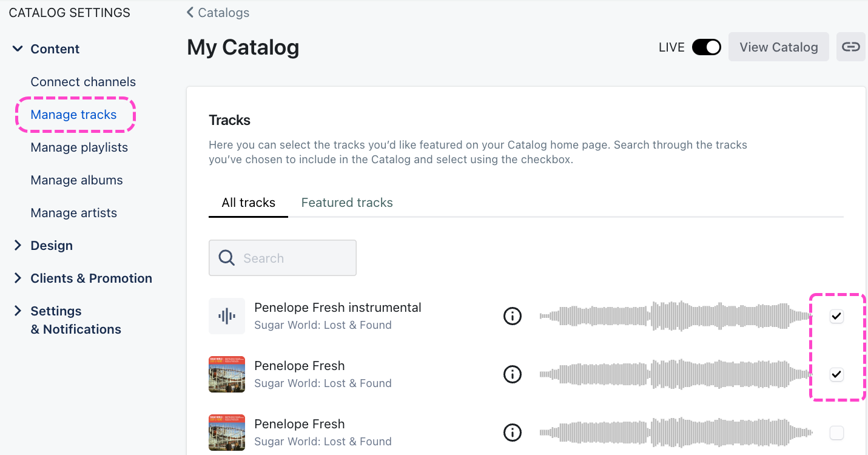
Task: Click info icon on third Penelope Fresh track
Action: coord(513,433)
